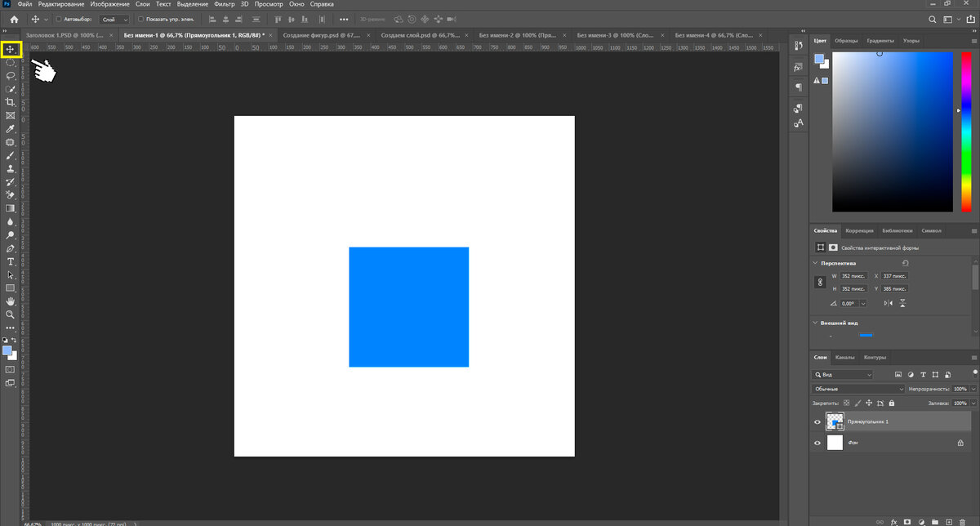The height and width of the screenshot is (526, 980).
Task: Select the Clone Stamp tool
Action: (11, 168)
